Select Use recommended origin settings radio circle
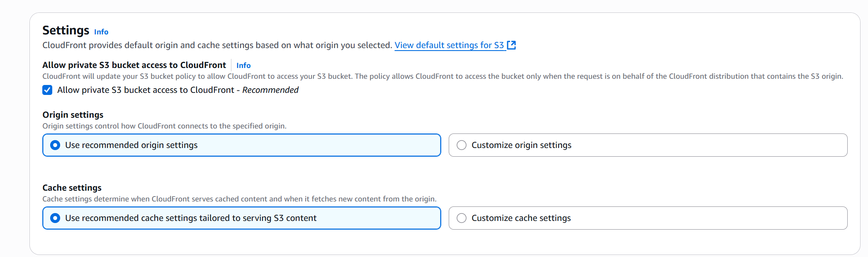Screen dimensions: 868x257 tap(55, 145)
